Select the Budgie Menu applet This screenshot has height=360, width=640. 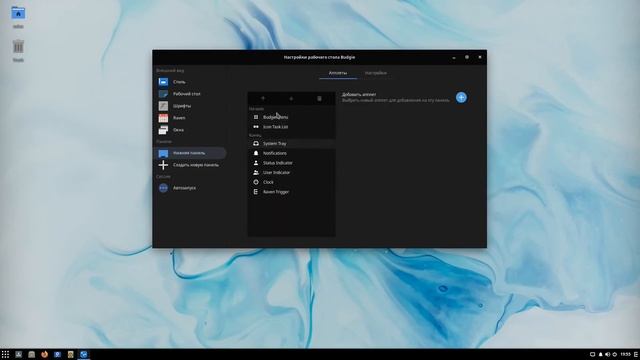click(291, 117)
